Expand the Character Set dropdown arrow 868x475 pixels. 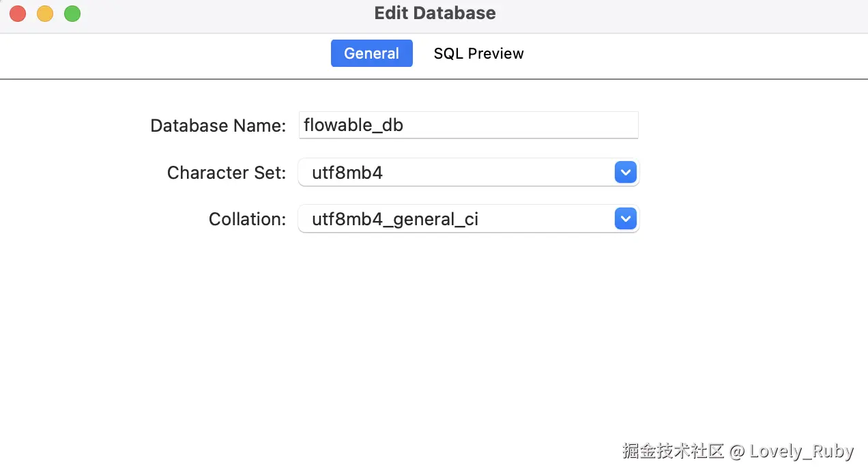[x=625, y=172]
